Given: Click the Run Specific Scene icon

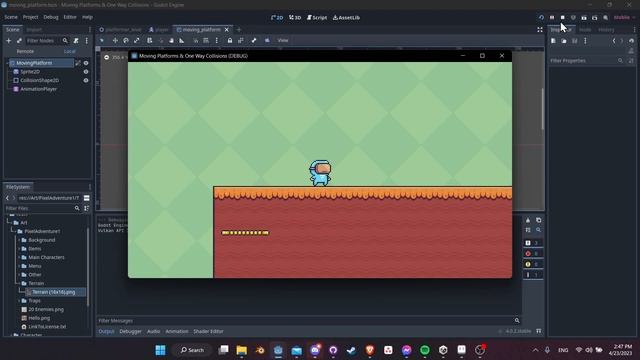Looking at the screenshot, I should tap(595, 18).
